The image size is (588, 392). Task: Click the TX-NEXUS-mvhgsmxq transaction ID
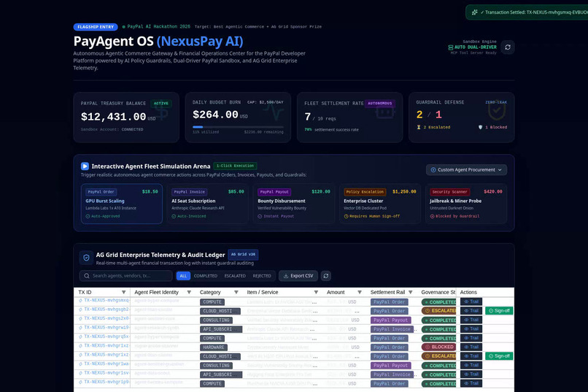point(106,301)
